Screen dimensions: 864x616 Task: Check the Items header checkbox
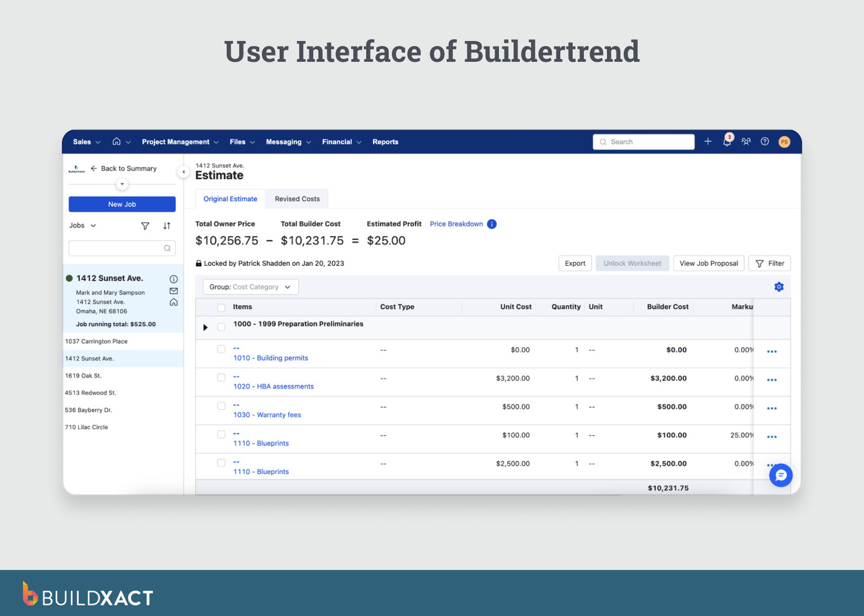click(221, 307)
